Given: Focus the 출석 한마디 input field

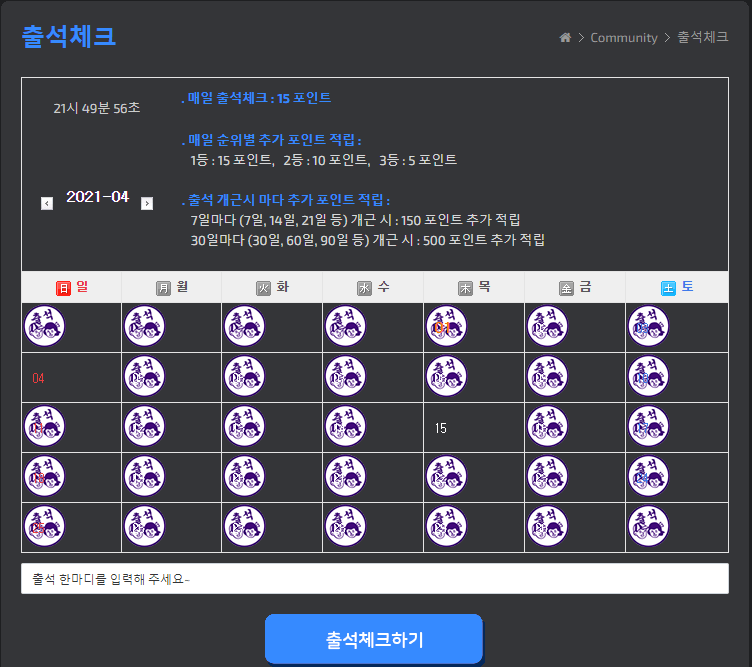Looking at the screenshot, I should point(375,579).
